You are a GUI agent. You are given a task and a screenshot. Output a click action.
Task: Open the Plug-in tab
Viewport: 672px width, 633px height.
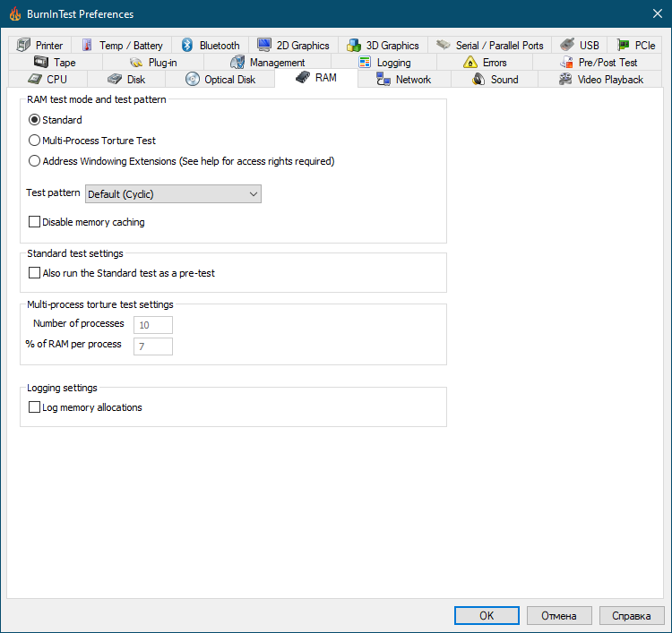(153, 63)
